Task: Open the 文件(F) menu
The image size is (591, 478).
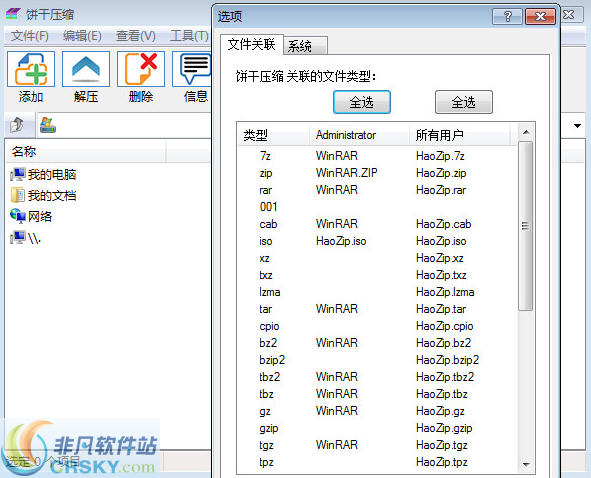Action: coord(29,36)
